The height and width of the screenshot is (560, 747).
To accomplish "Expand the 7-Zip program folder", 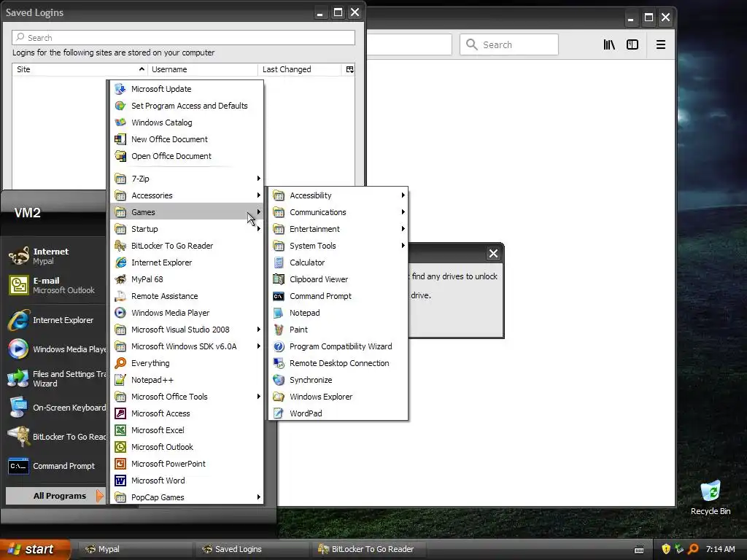I will point(187,179).
